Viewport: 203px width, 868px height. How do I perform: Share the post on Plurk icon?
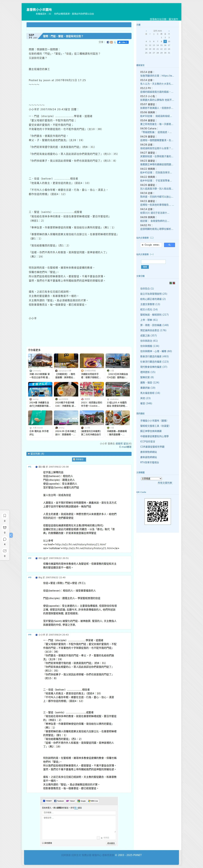coord(111,42)
